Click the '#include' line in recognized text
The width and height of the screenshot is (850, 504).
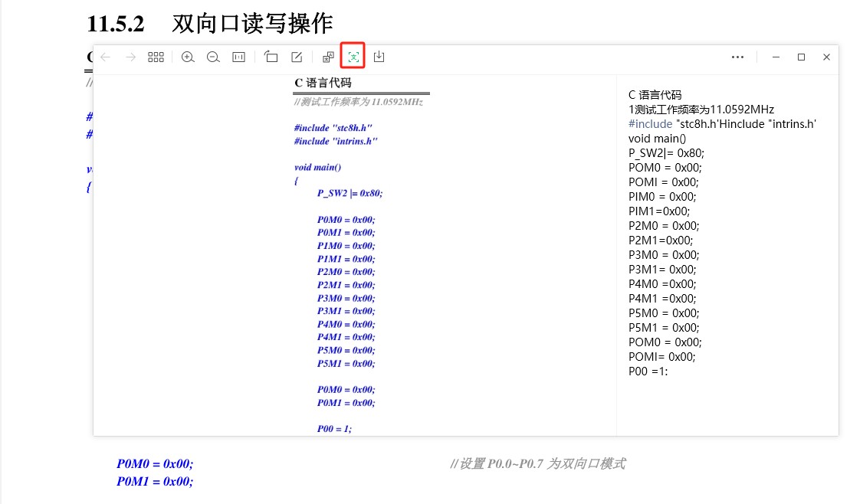click(722, 124)
